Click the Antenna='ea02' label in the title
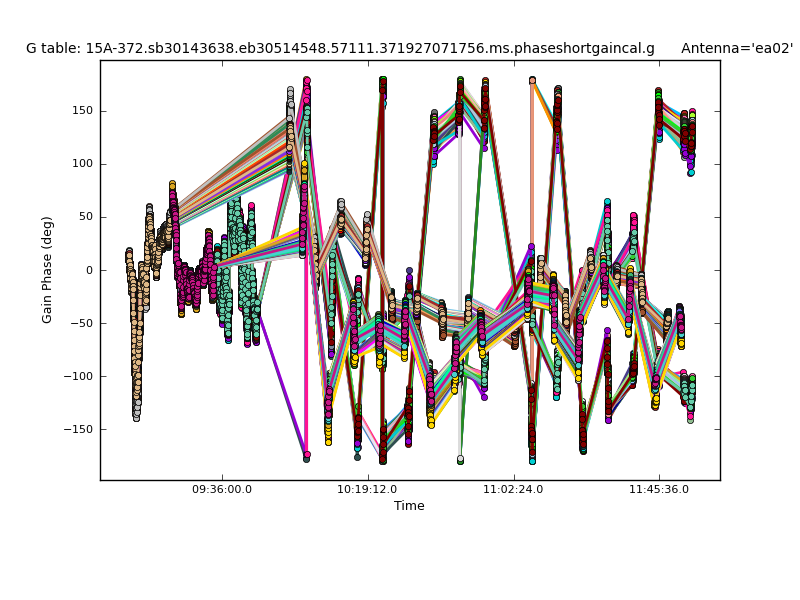Viewport: 800px width, 600px height. coord(736,48)
